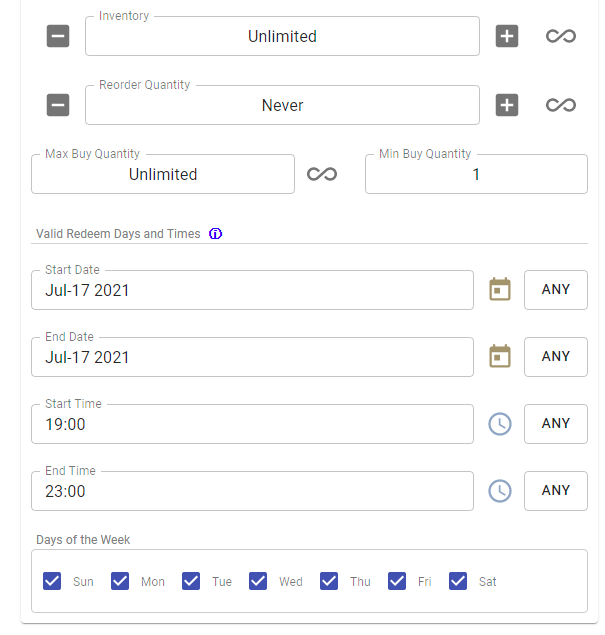Open Start Time clock picker
Image resolution: width=605 pixels, height=635 pixels.
[x=499, y=424]
